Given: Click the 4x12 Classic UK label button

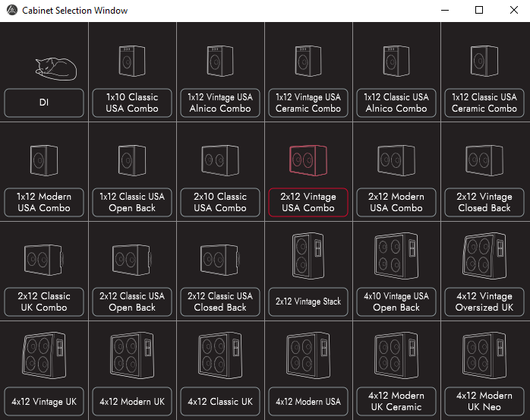Looking at the screenshot, I should (x=220, y=401).
